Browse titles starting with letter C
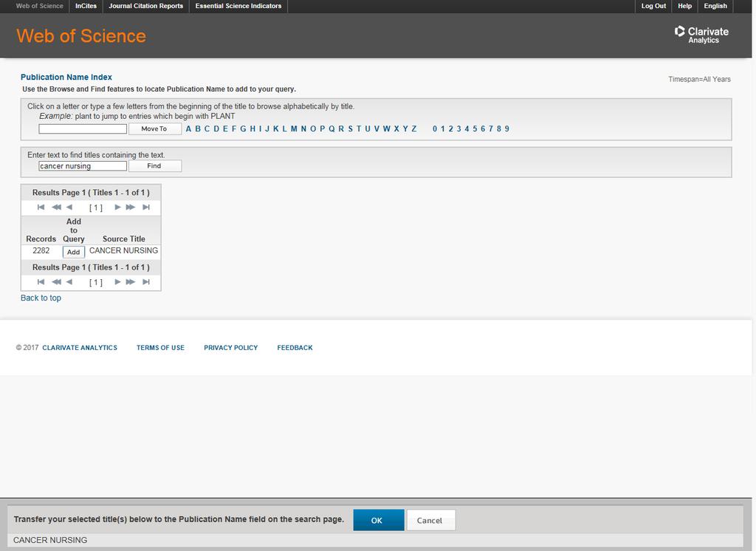This screenshot has width=756, height=551. click(x=207, y=129)
